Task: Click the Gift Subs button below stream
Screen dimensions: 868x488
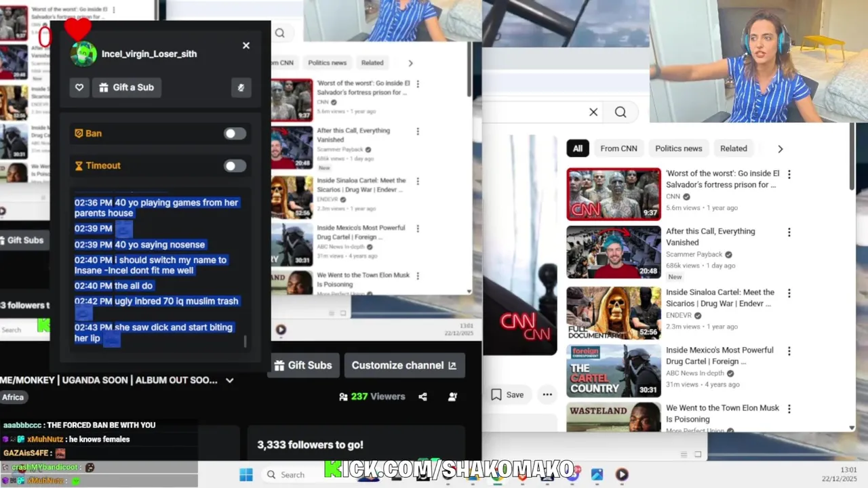Action: coord(303,365)
